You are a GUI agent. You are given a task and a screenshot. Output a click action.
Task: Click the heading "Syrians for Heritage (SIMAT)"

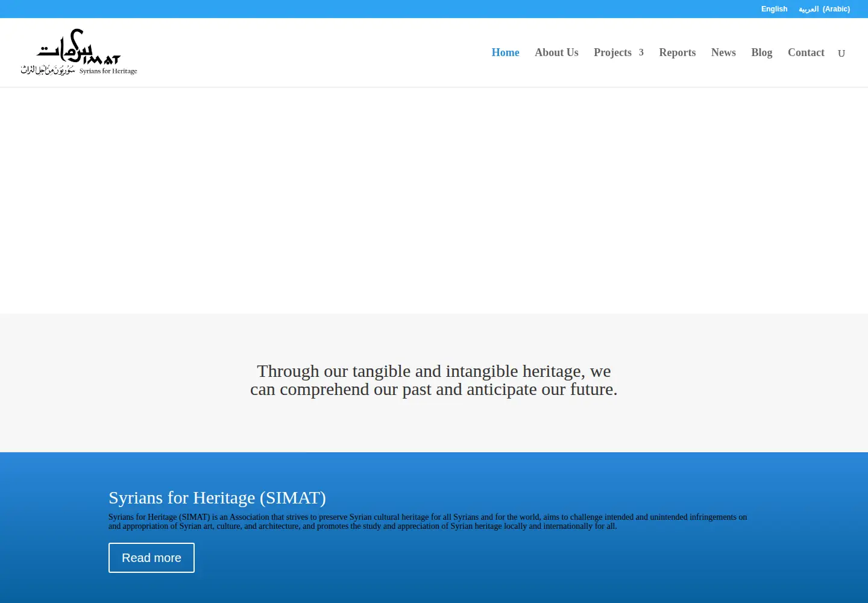click(217, 497)
